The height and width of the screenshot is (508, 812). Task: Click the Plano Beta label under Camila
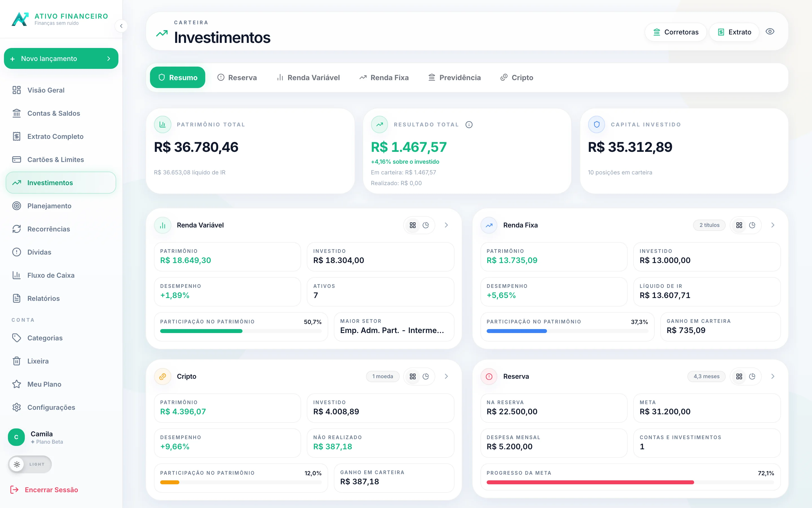[47, 442]
